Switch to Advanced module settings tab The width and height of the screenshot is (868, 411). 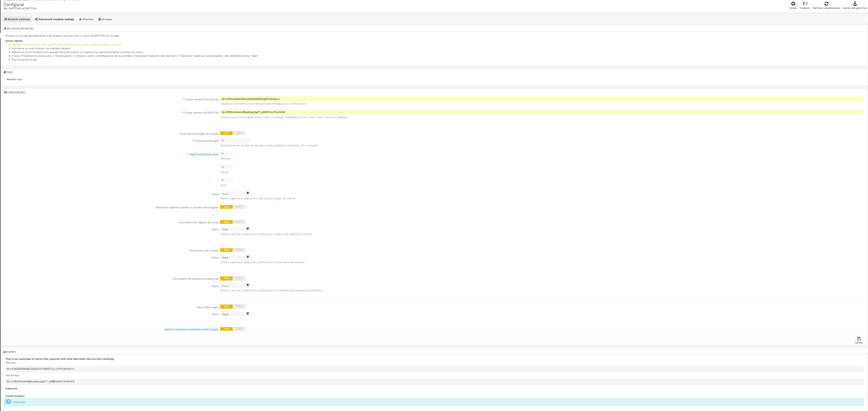tap(54, 19)
